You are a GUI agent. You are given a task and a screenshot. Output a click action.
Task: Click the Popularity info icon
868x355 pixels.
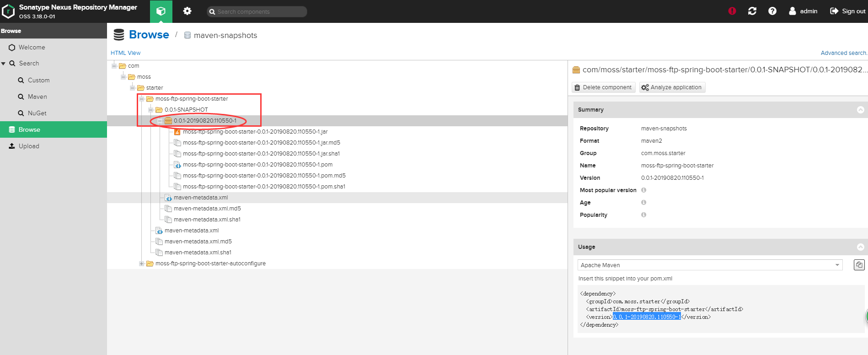(x=643, y=215)
